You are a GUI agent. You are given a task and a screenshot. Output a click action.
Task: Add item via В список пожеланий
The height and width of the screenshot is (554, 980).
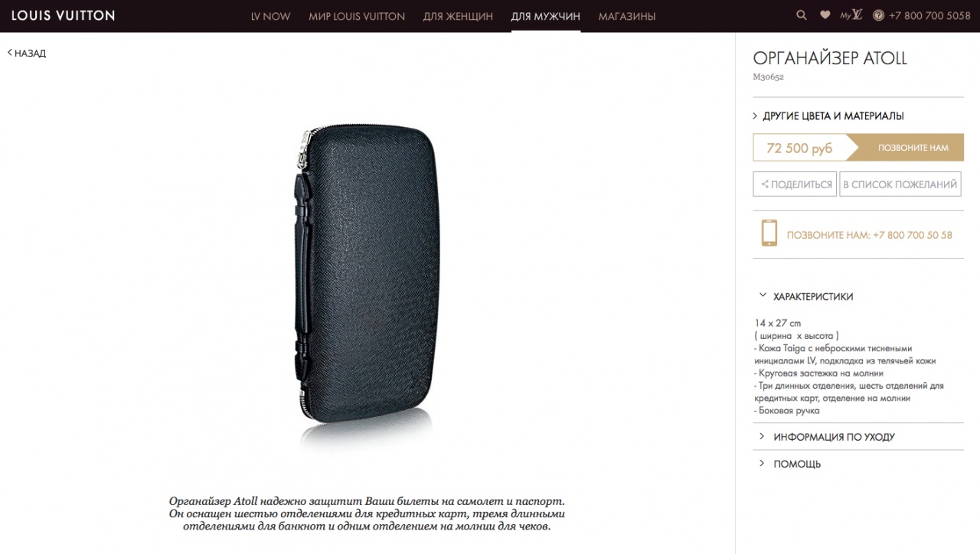pyautogui.click(x=900, y=184)
